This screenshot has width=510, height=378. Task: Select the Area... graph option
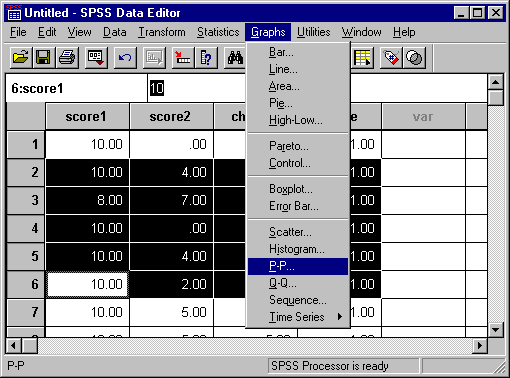tap(298, 86)
